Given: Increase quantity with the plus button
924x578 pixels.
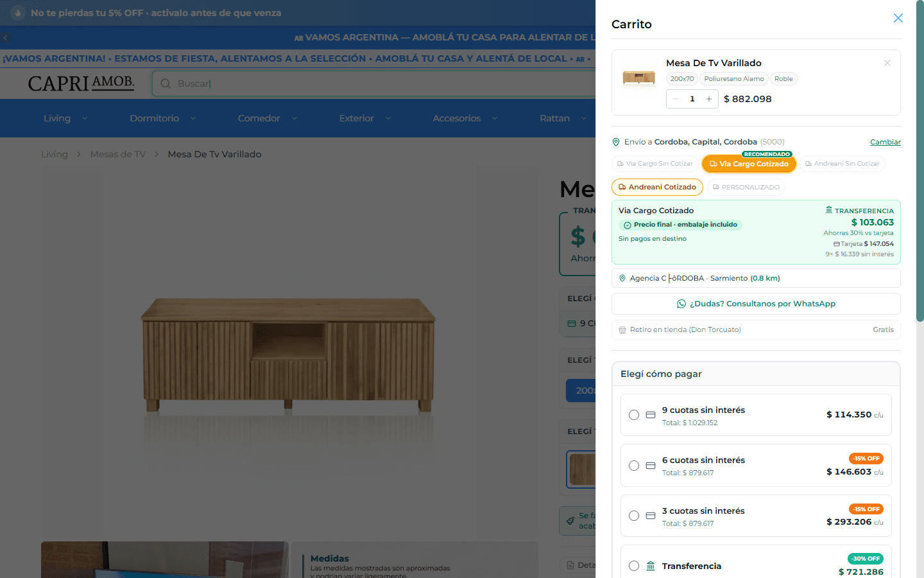Looking at the screenshot, I should [709, 99].
